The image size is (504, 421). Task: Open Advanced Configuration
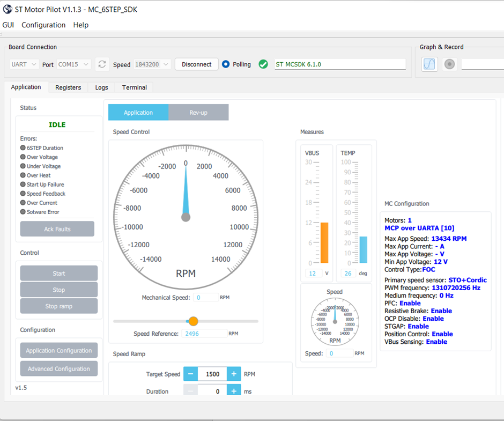59,368
